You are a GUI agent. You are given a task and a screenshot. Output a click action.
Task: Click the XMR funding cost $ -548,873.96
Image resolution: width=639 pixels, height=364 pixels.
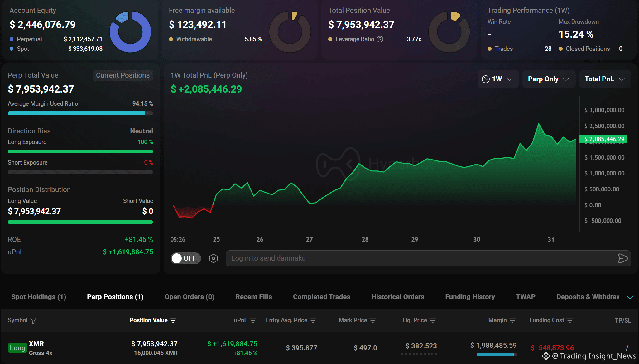pyautogui.click(x=552, y=348)
